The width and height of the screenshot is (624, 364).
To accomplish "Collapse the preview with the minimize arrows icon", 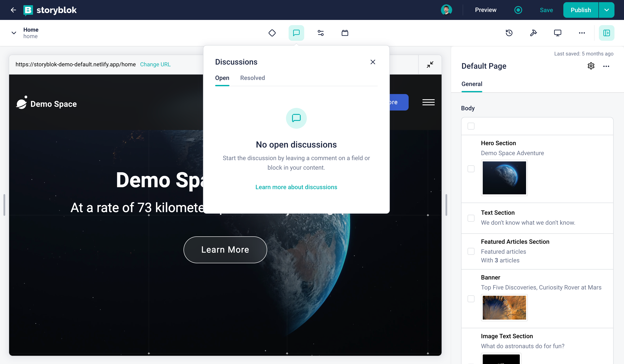I will click(430, 64).
